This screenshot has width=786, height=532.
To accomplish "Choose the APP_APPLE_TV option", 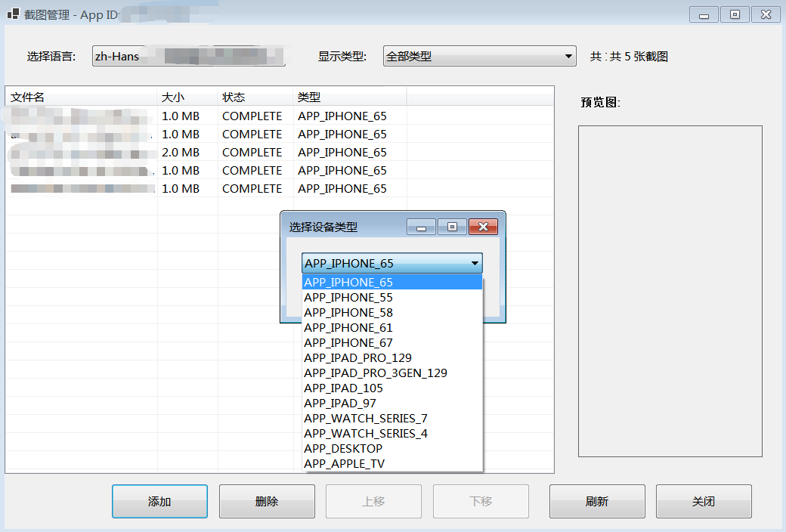I will click(x=344, y=464).
